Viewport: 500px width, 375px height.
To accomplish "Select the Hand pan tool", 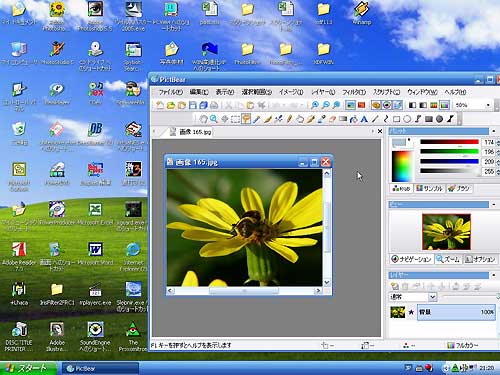I will click(x=203, y=119).
